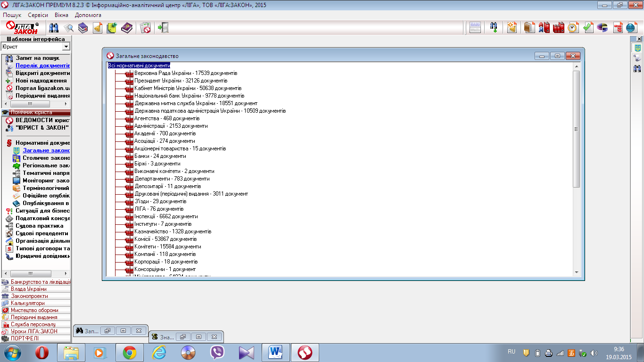Select Законопроекти section
Image resolution: width=644 pixels, height=362 pixels.
36,296
